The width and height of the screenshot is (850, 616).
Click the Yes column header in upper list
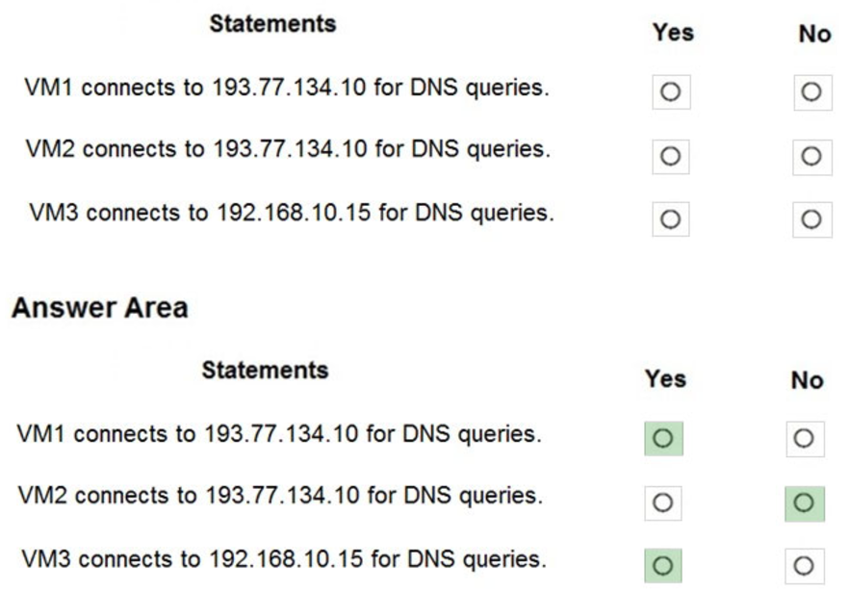672,33
